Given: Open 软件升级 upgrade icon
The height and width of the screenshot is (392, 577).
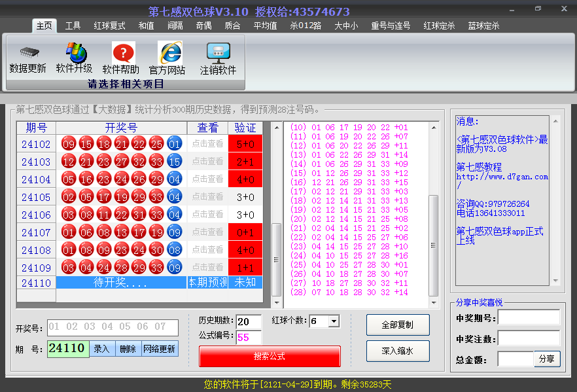Looking at the screenshot, I should coord(76,52).
